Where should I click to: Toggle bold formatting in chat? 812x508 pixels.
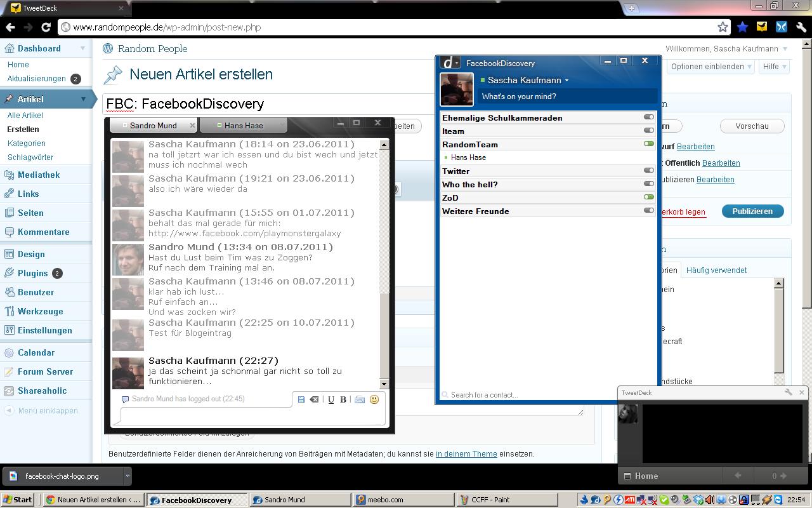[x=343, y=399]
